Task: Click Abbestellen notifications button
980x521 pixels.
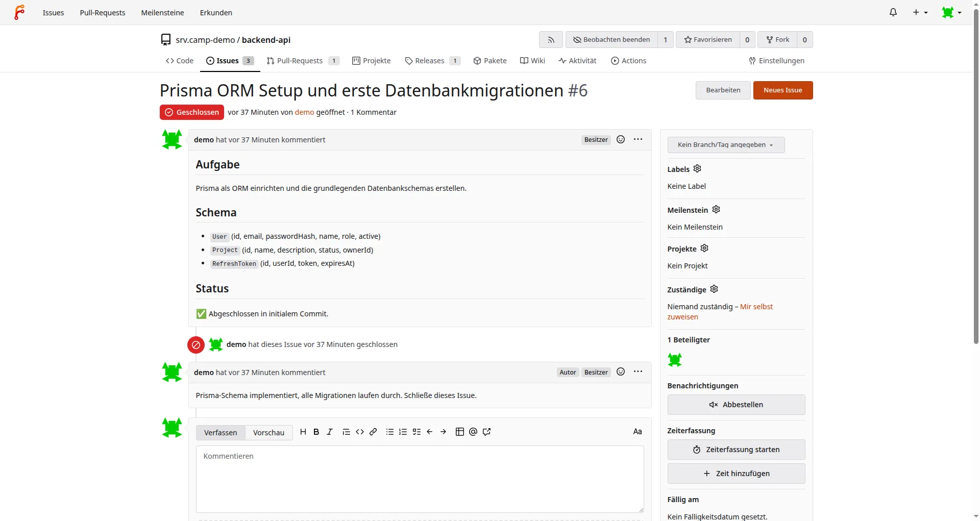Action: pos(736,405)
